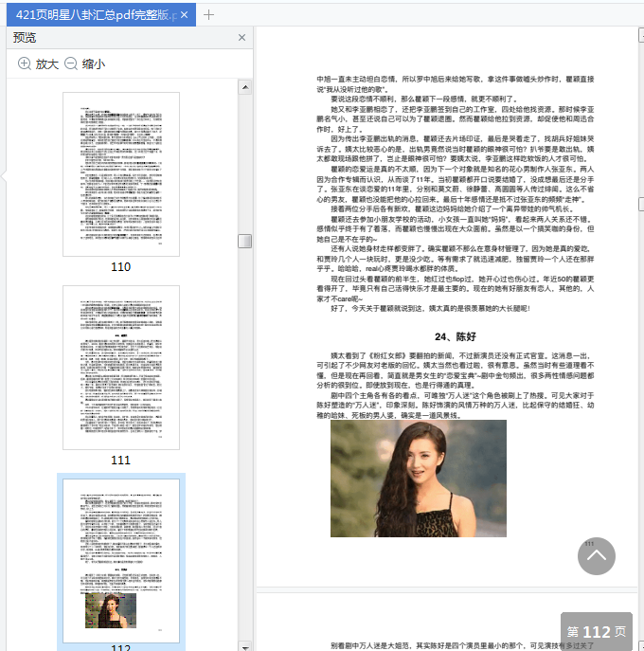This screenshot has width=644, height=651.
Task: Click the 预览 panel title
Action: point(25,38)
